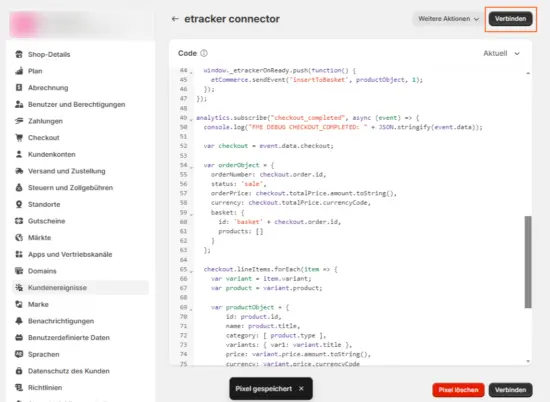Image resolution: width=550 pixels, height=402 pixels.
Task: Click the scrollbar down arrow in code editor
Action: point(528,361)
